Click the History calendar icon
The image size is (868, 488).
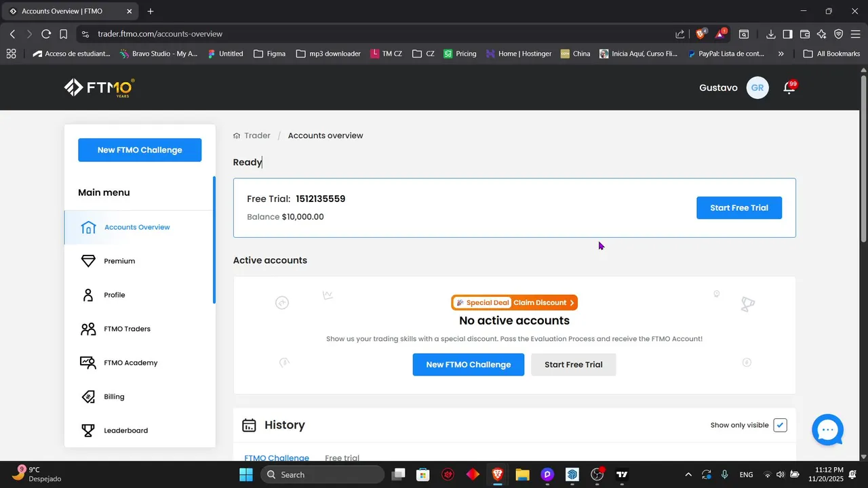point(250,425)
